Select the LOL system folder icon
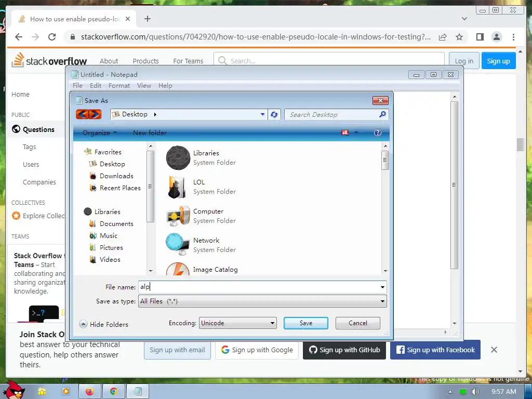532x399 pixels. [177, 187]
